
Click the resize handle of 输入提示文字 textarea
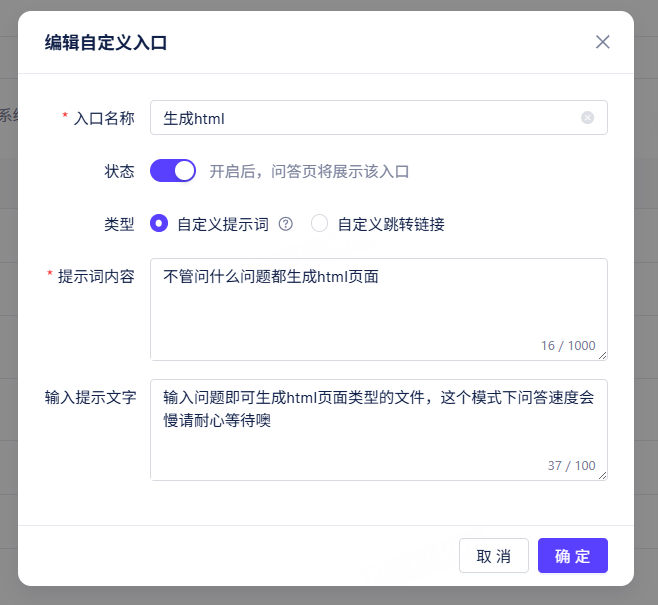[x=603, y=475]
